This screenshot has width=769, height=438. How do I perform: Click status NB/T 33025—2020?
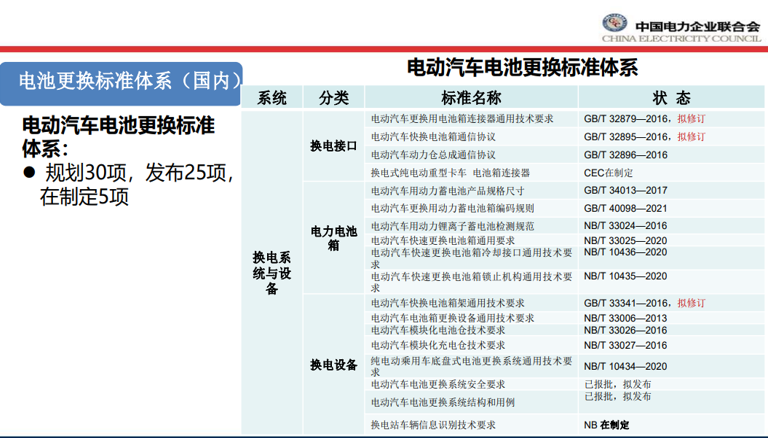[625, 241]
